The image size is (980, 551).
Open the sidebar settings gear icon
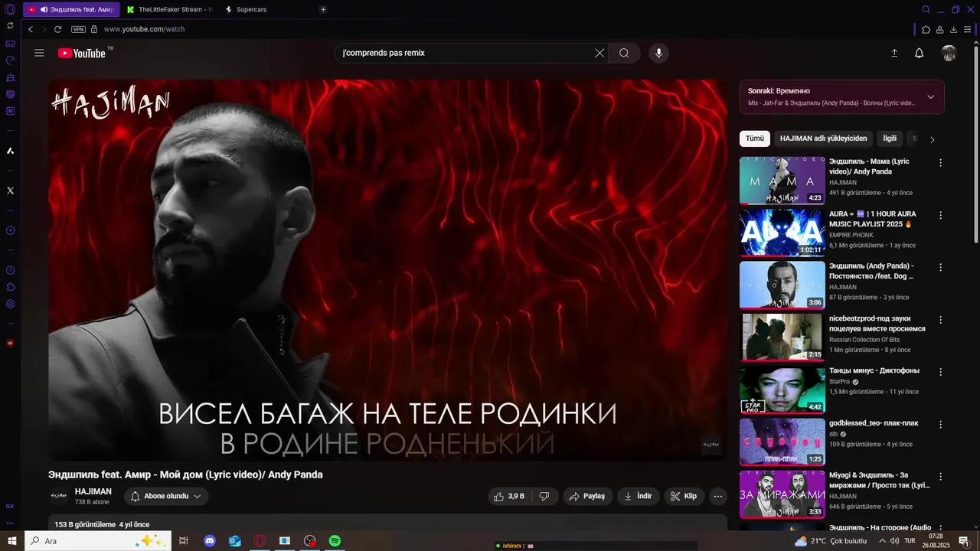tap(10, 304)
